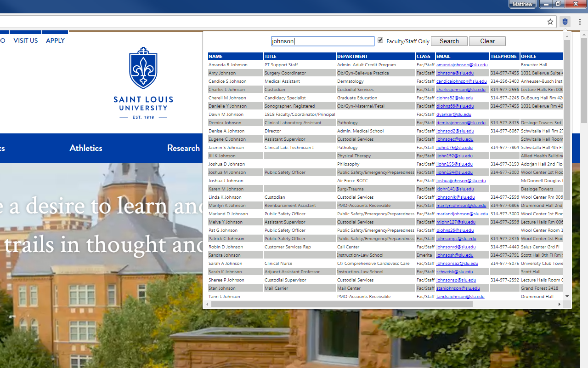Viewport: 588px width, 368px height.
Task: Click the TELEPHONE column header
Action: click(504, 56)
